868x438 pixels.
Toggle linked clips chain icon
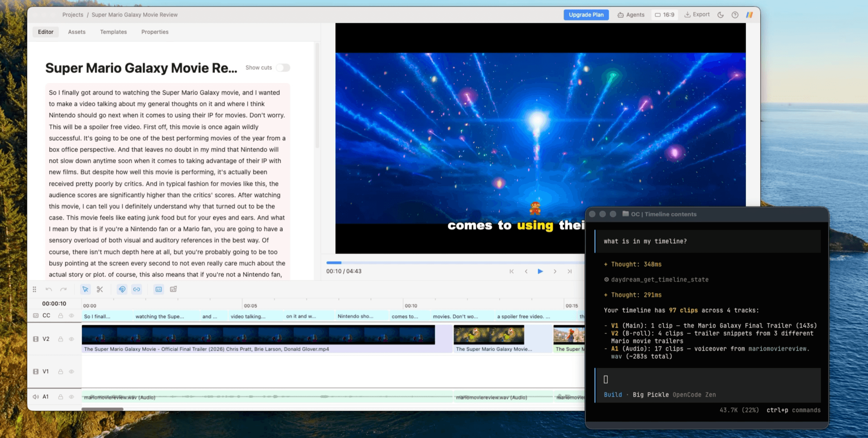137,289
